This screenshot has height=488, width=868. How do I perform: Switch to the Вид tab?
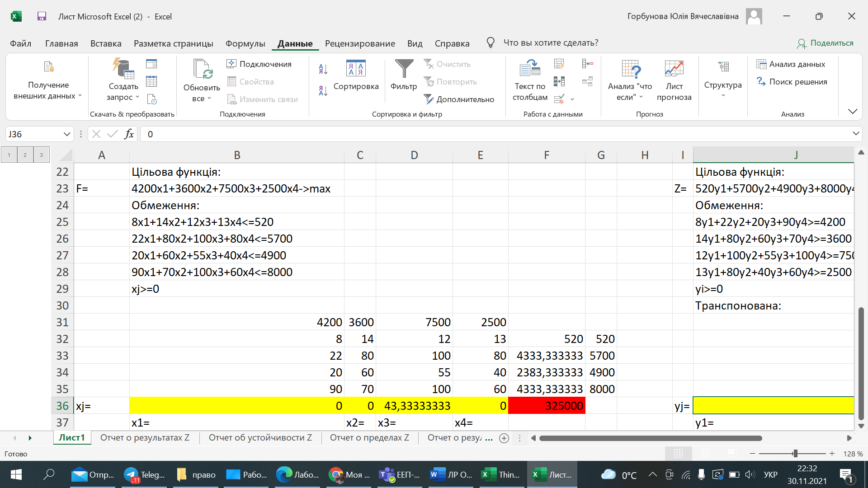pos(415,43)
